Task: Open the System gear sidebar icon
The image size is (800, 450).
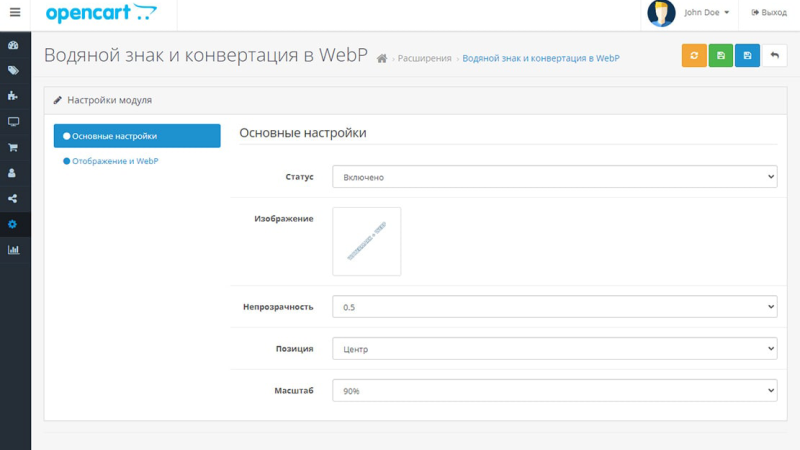Action: point(13,224)
